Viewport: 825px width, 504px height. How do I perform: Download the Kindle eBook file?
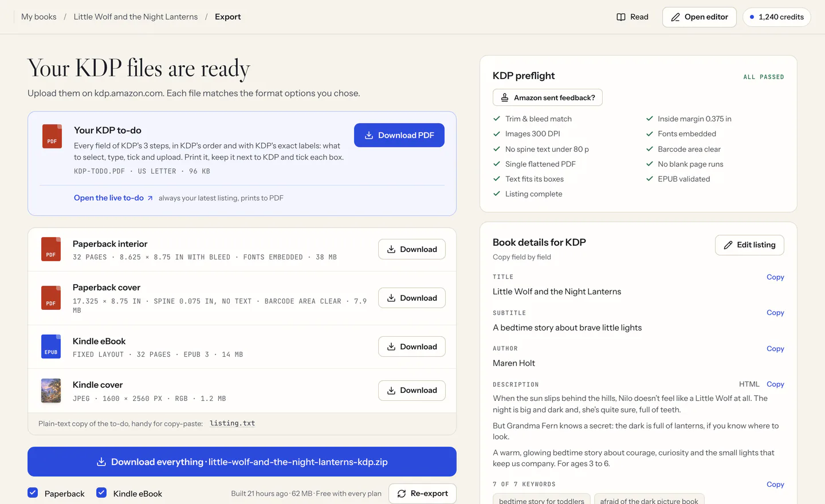click(x=412, y=346)
